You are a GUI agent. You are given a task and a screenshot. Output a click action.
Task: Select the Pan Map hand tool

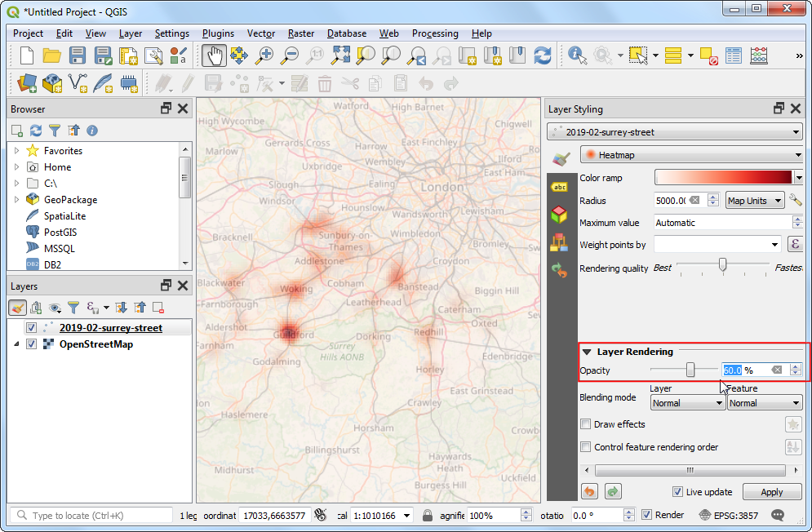[x=215, y=55]
